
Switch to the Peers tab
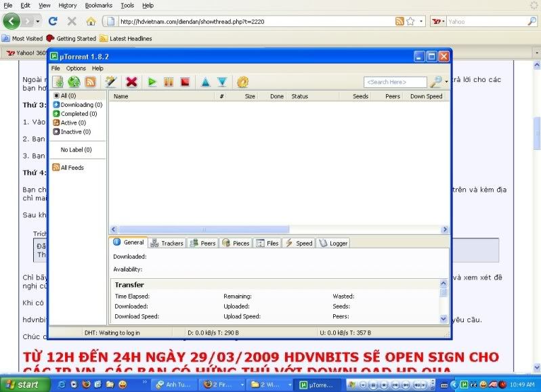pyautogui.click(x=203, y=243)
